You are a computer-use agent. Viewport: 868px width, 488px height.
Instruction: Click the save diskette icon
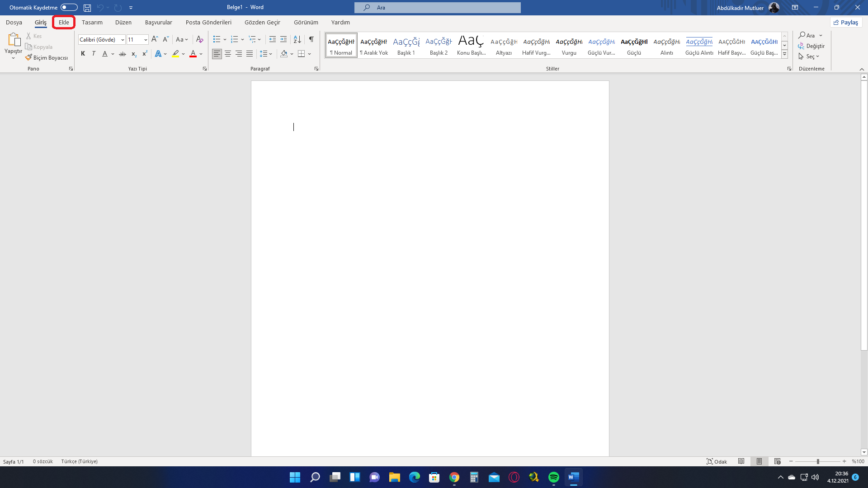[87, 8]
